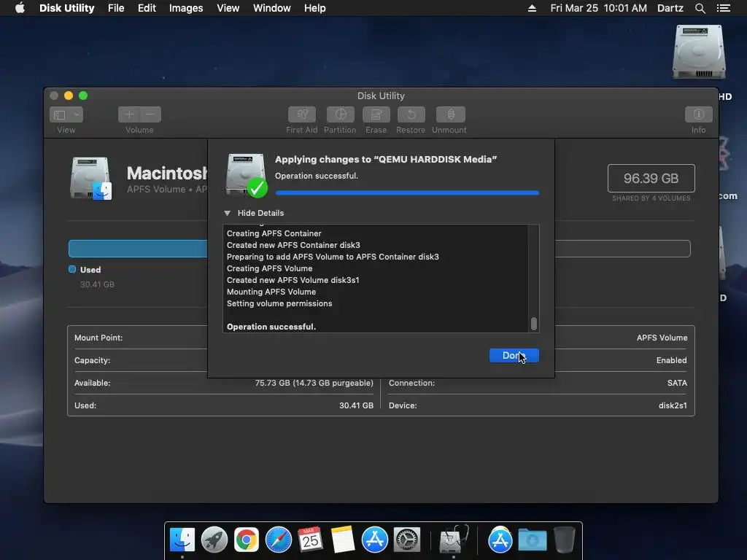
Task: Click the 'Created new APFS Volume disk3s1' line
Action: [293, 280]
